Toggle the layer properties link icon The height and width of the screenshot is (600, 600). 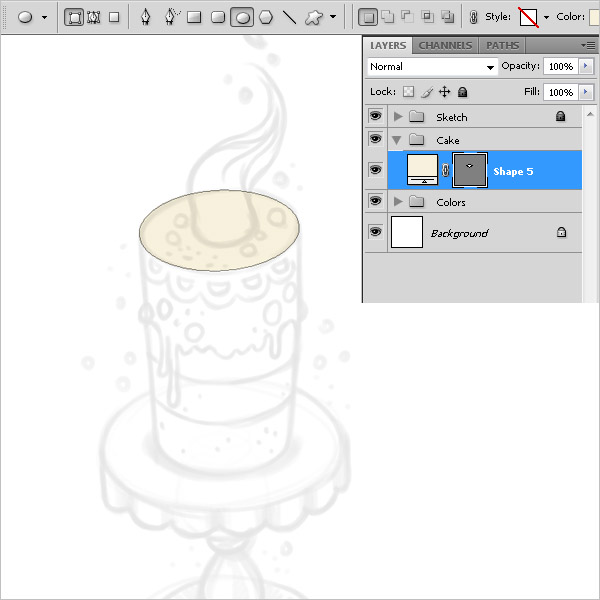(x=473, y=17)
